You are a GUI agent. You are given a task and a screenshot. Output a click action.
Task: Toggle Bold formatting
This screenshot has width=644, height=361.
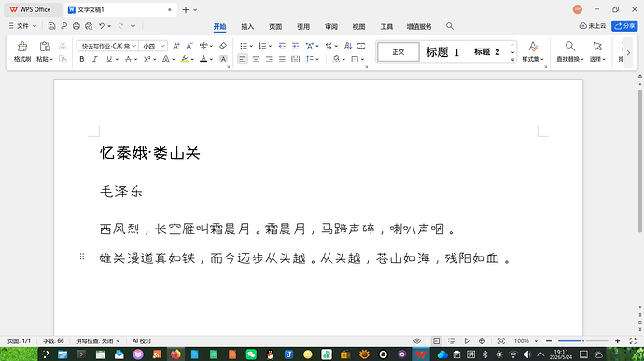82,59
